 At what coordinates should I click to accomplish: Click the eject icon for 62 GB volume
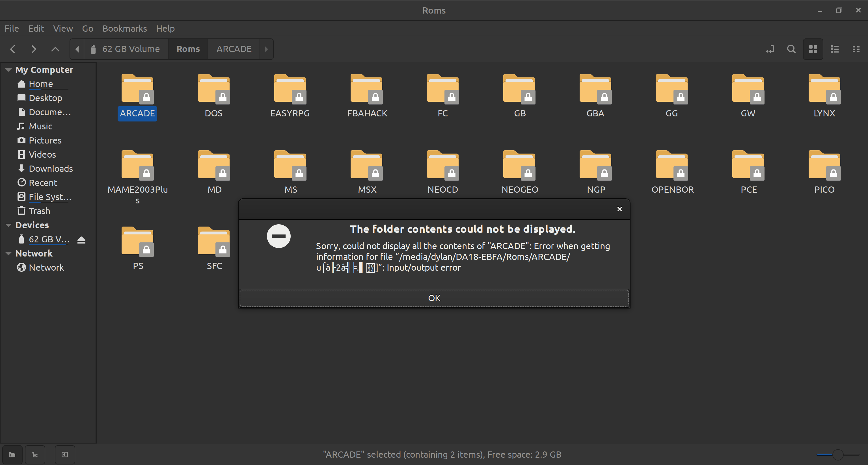tap(81, 240)
